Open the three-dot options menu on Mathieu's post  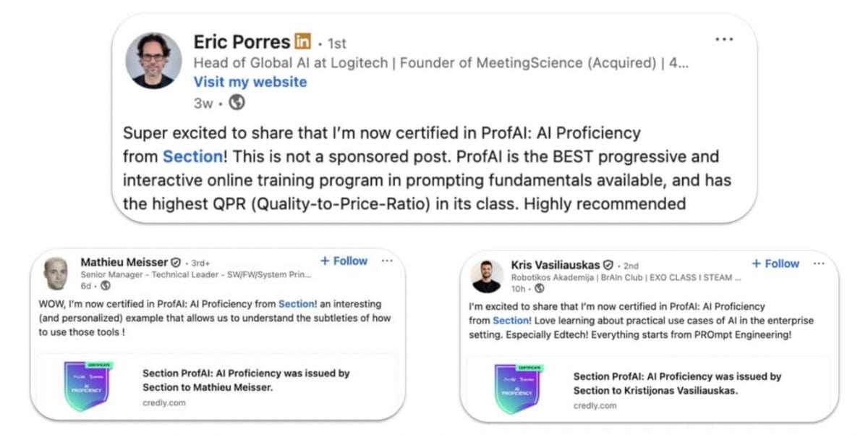tap(386, 260)
